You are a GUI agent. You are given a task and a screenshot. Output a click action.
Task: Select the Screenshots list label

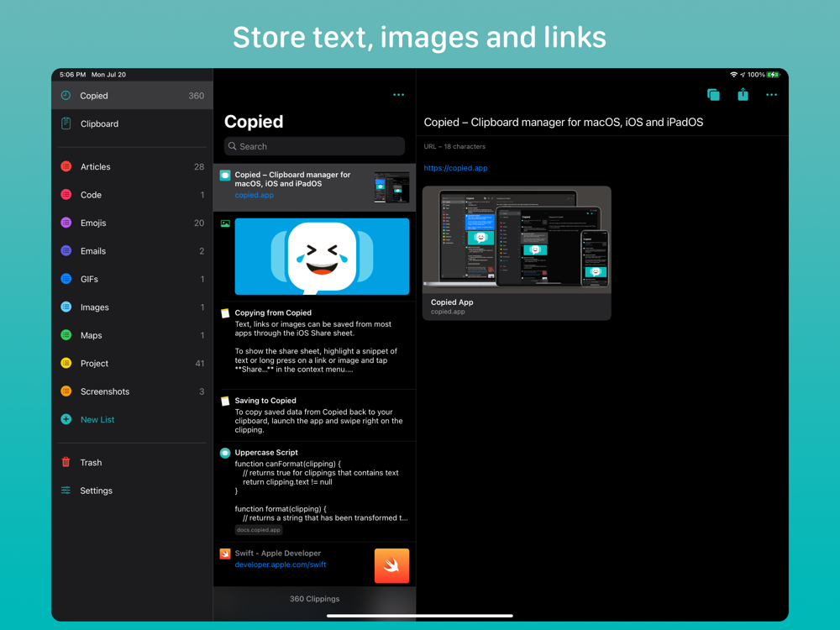click(x=105, y=391)
